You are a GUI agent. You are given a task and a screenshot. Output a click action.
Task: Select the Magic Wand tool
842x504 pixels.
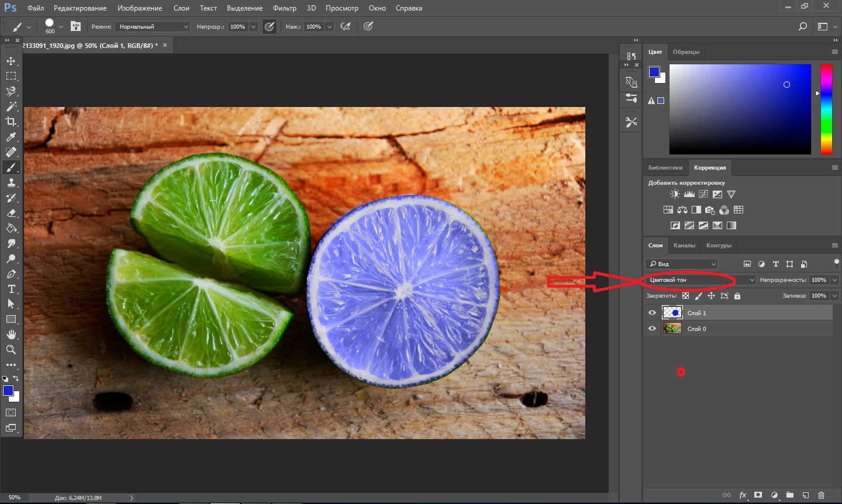11,106
